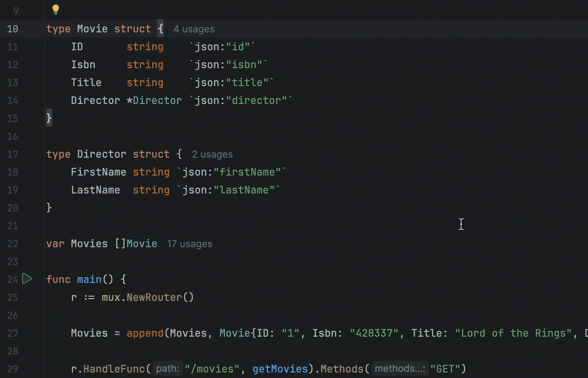Click the "id" json tag value
This screenshot has width=588, height=378.
point(238,47)
